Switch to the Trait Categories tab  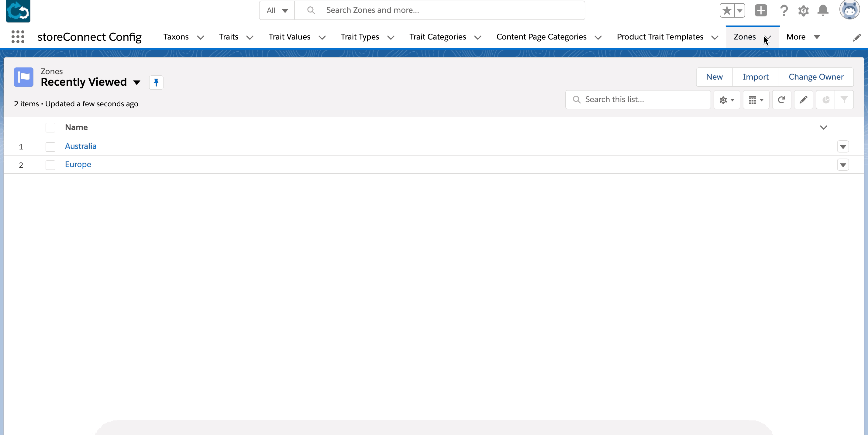tap(438, 37)
